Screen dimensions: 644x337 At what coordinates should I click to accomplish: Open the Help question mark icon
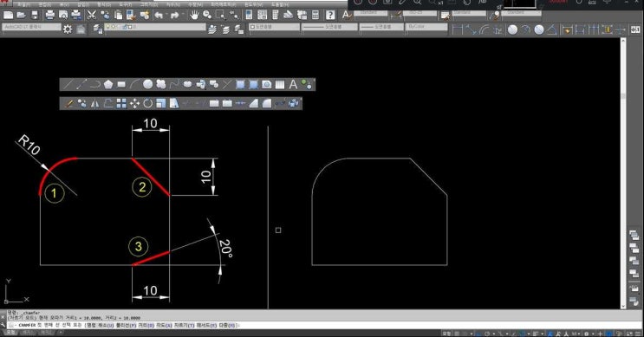(330, 16)
